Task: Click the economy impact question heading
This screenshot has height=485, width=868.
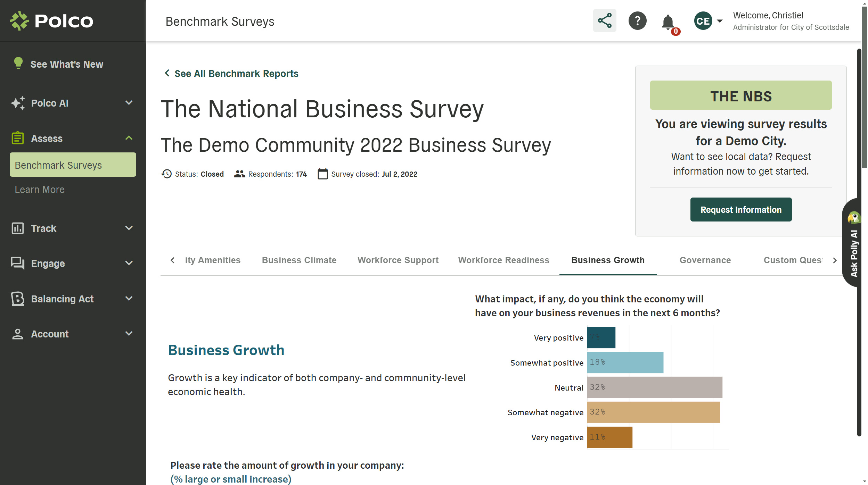Action: point(597,306)
